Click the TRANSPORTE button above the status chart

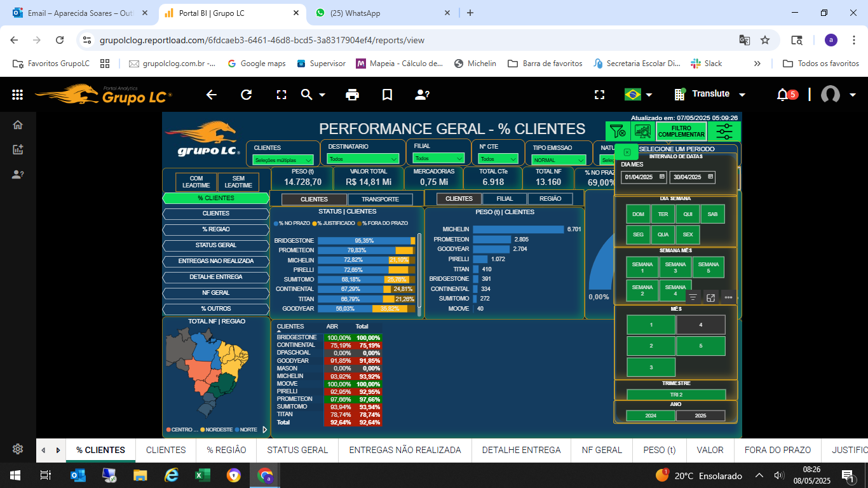(x=380, y=199)
